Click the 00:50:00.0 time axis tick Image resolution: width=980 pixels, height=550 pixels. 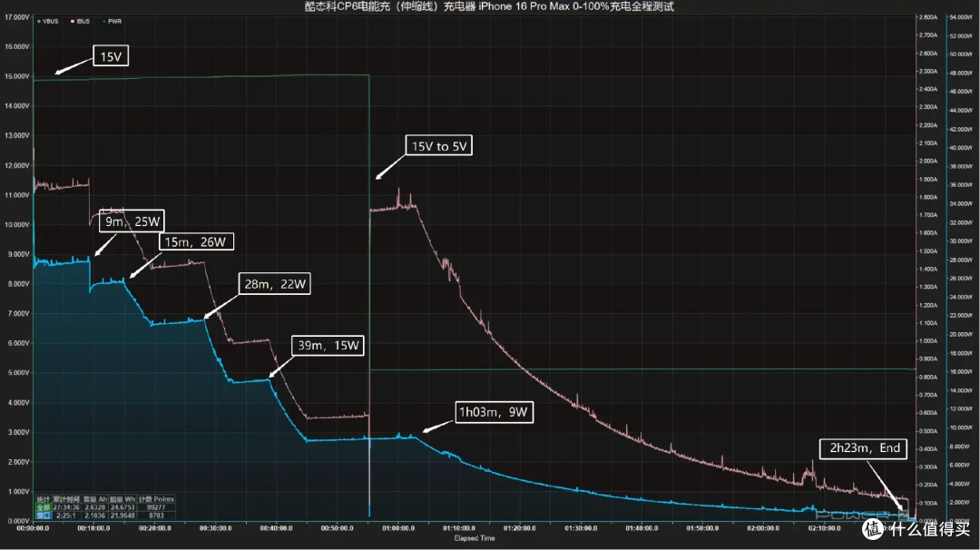coord(338,528)
